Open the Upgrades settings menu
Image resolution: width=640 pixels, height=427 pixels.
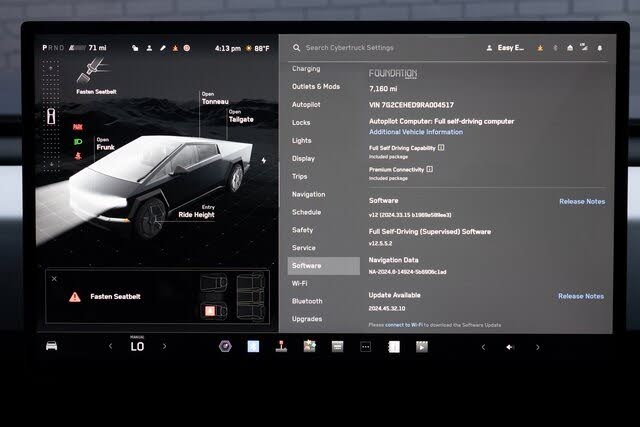(x=307, y=319)
